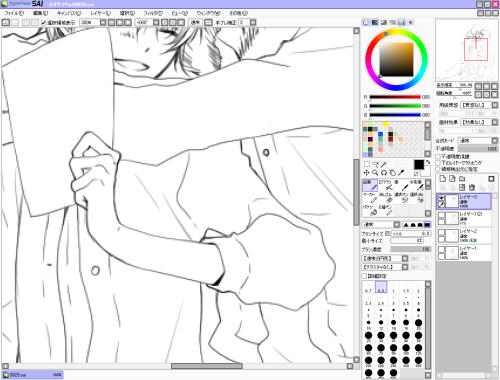Select the hand pan tool

pyautogui.click(x=393, y=173)
